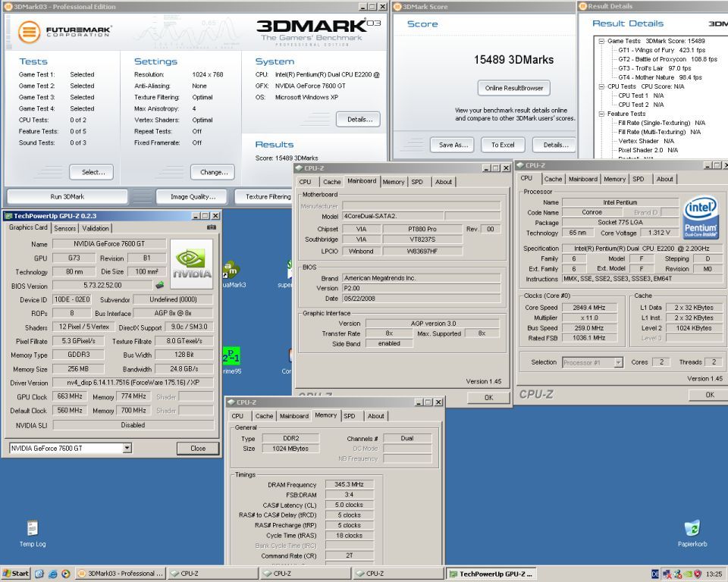728x582 pixels.
Task: Open SPD tab in the CPU-Z Mainboard window
Action: 417,182
